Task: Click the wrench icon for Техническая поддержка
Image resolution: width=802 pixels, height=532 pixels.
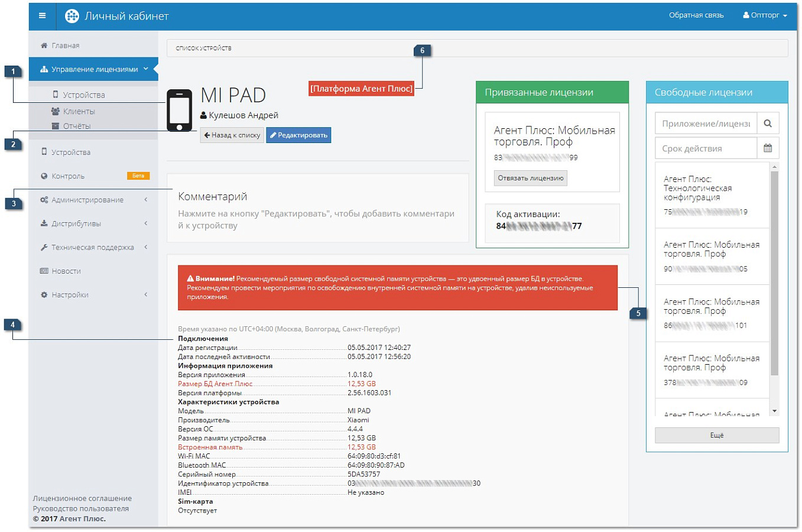Action: (44, 247)
